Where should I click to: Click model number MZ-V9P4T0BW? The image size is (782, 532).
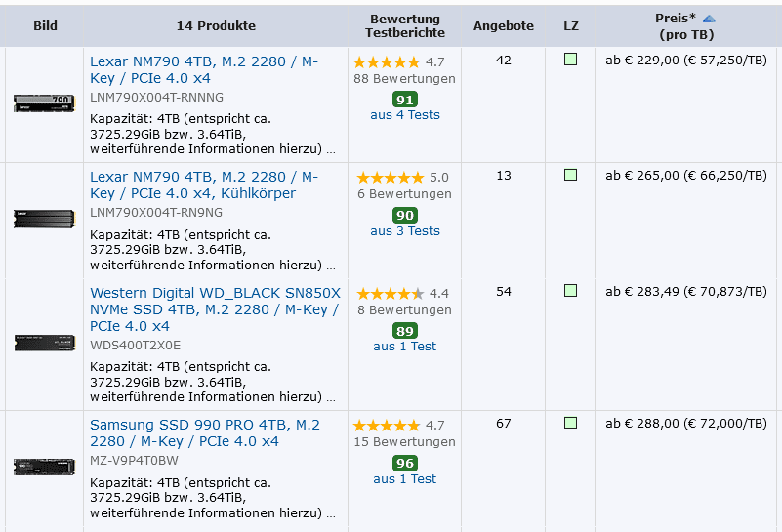click(134, 460)
